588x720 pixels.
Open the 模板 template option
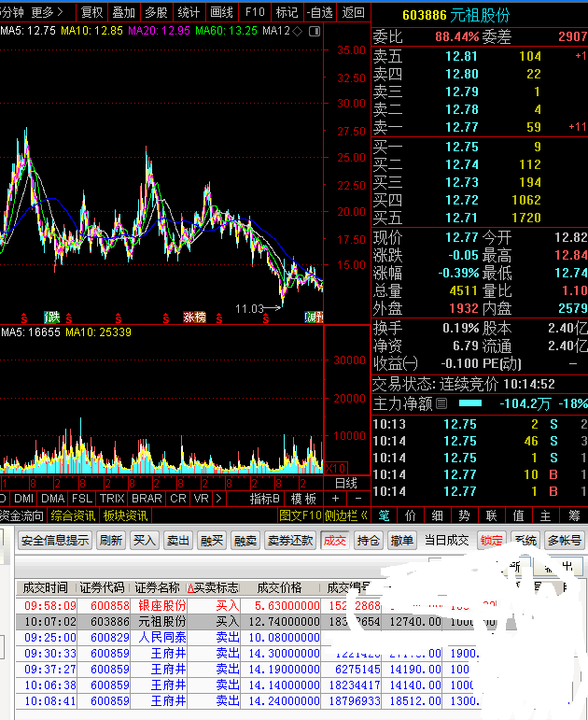[303, 499]
